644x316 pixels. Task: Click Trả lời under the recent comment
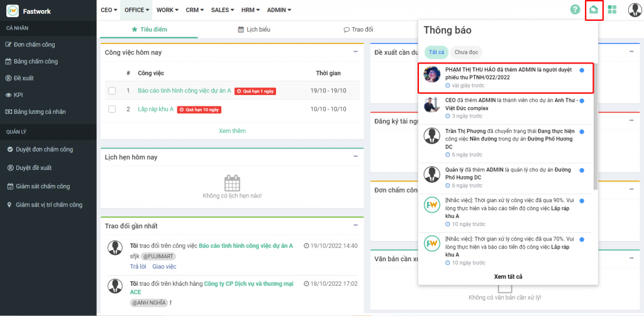point(138,266)
